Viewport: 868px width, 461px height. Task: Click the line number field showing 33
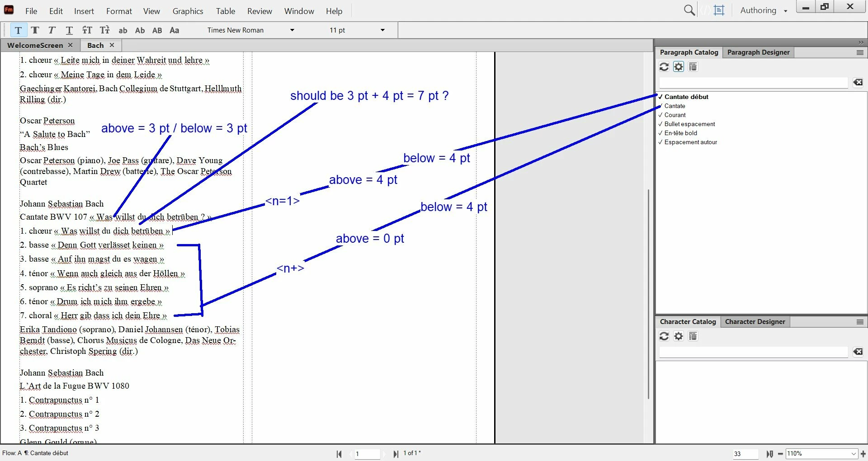pos(745,454)
